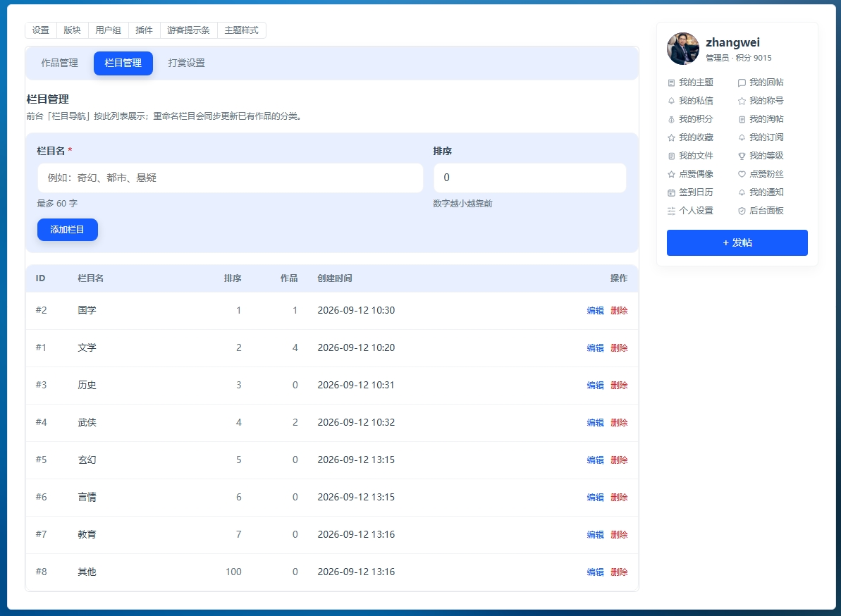This screenshot has height=616, width=841.
Task: Open the 插件 admin tab
Action: 145,30
